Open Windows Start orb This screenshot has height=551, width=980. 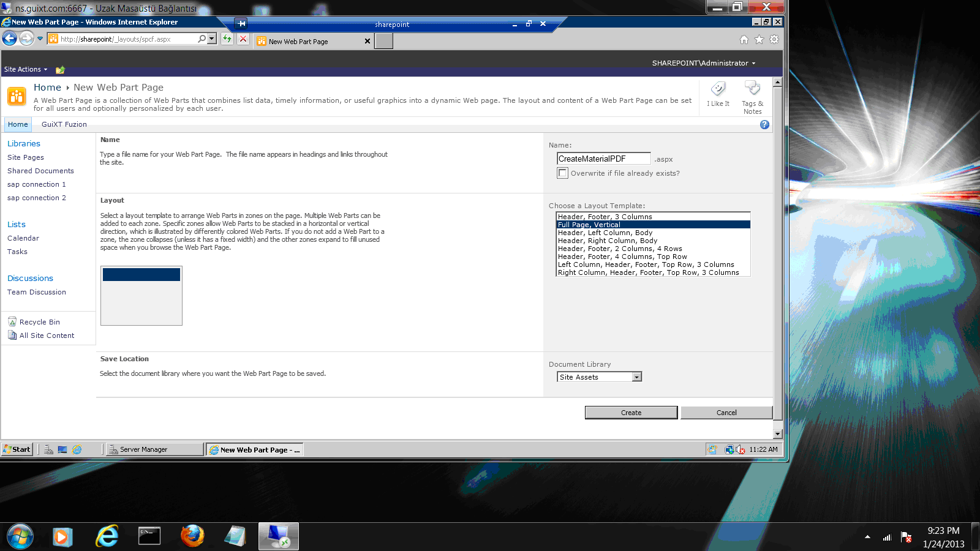(x=20, y=537)
